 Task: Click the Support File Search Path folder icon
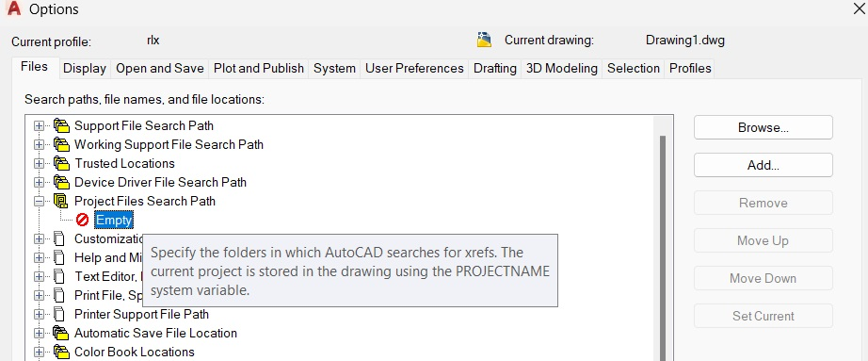click(61, 126)
